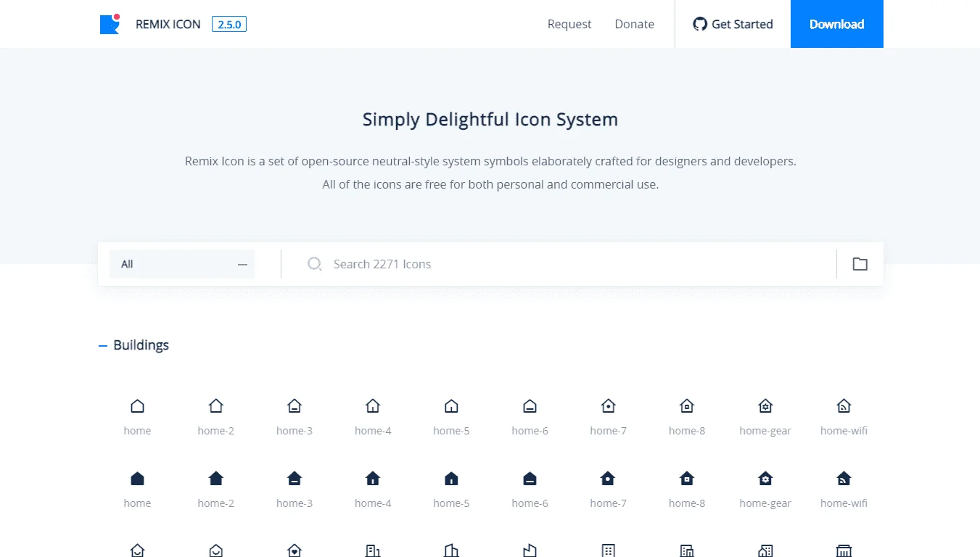Screen dimensions: 980x557
Task: Select the outlined home-2 icon
Action: coord(215,405)
